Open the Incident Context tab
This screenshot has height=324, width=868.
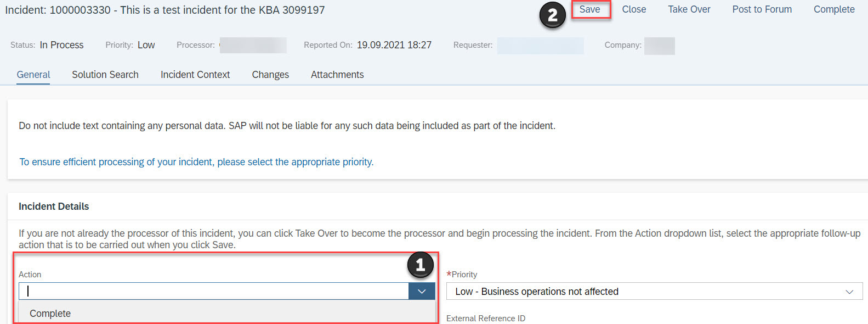click(x=195, y=75)
